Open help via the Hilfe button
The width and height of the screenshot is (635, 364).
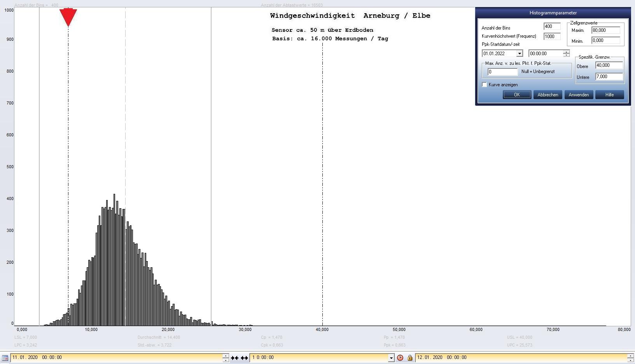click(609, 95)
